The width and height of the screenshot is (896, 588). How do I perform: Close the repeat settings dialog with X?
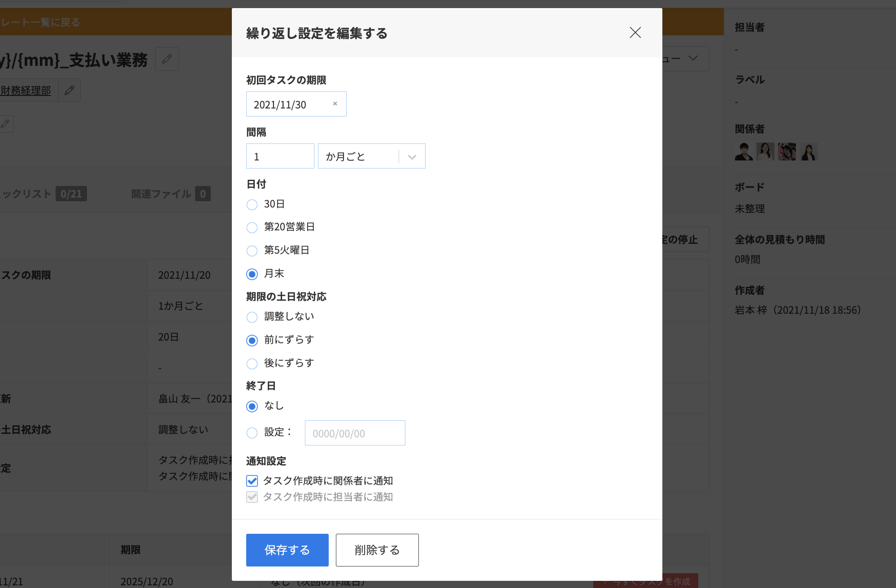(635, 32)
